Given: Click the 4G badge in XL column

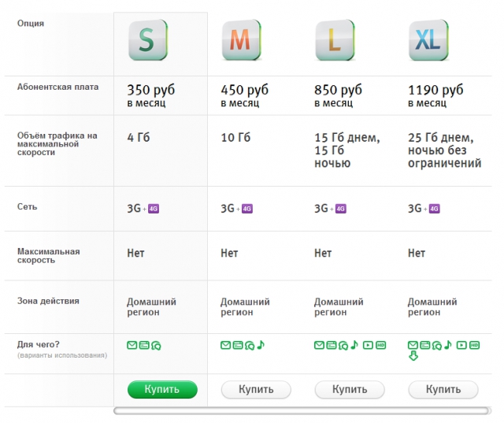Looking at the screenshot, I should [434, 209].
